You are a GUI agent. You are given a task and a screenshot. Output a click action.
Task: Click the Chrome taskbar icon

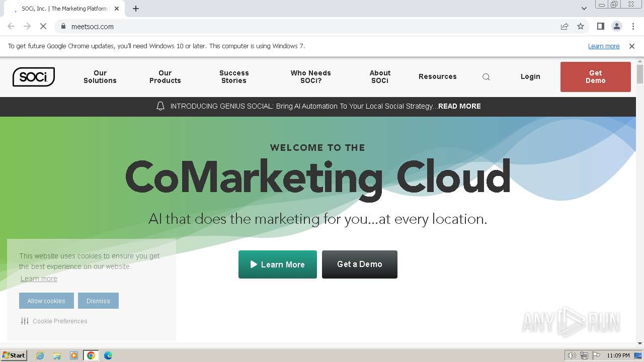click(91, 355)
